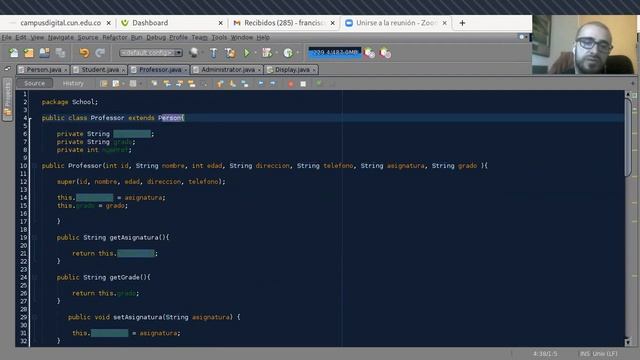Open a new browser tab with plus button
The image size is (640, 360).
[462, 23]
